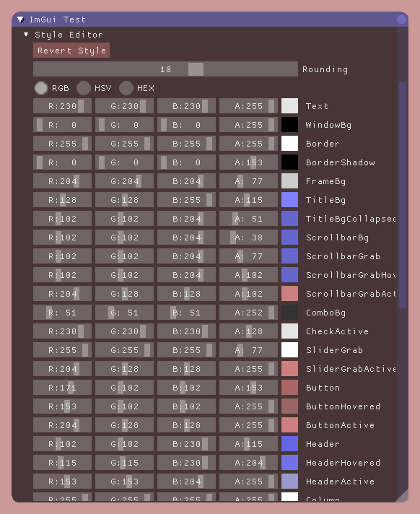420x514 pixels.
Task: Select the RGB radio button
Action: pyautogui.click(x=41, y=88)
